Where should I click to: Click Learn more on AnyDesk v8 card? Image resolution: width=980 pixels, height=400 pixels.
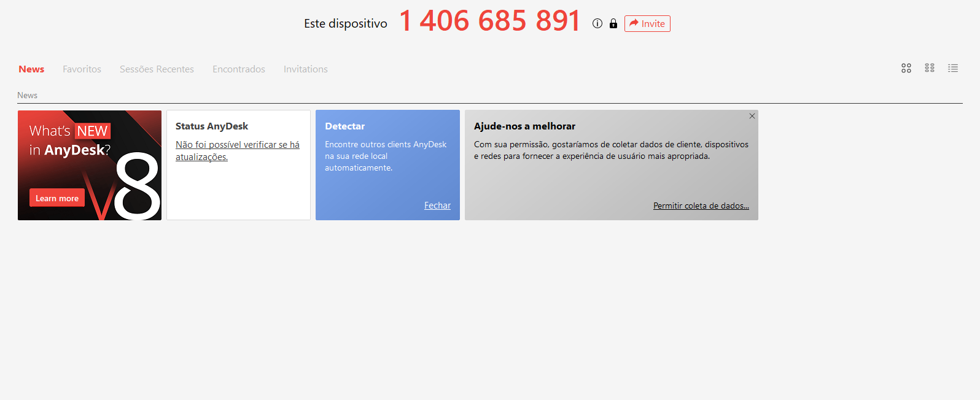click(57, 198)
